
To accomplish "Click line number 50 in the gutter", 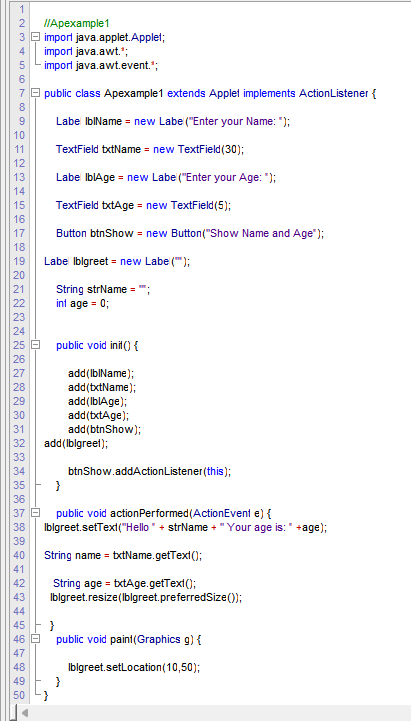I will point(19,695).
